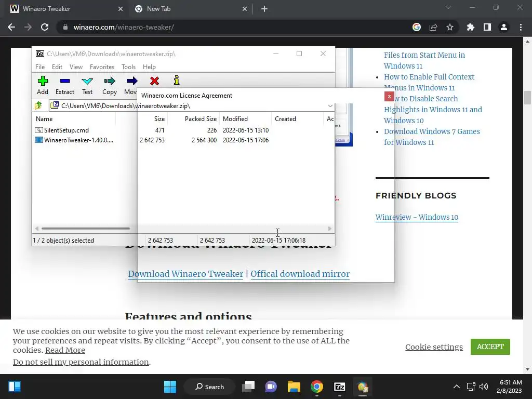Open the Favorites menu in 7-Zip
Screen dimensions: 532x399
(x=102, y=67)
